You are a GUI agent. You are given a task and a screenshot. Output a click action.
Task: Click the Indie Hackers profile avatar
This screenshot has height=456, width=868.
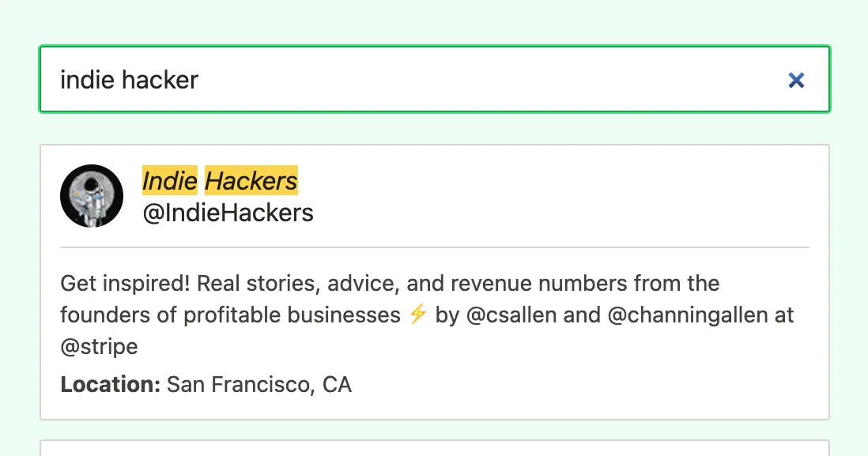click(92, 196)
